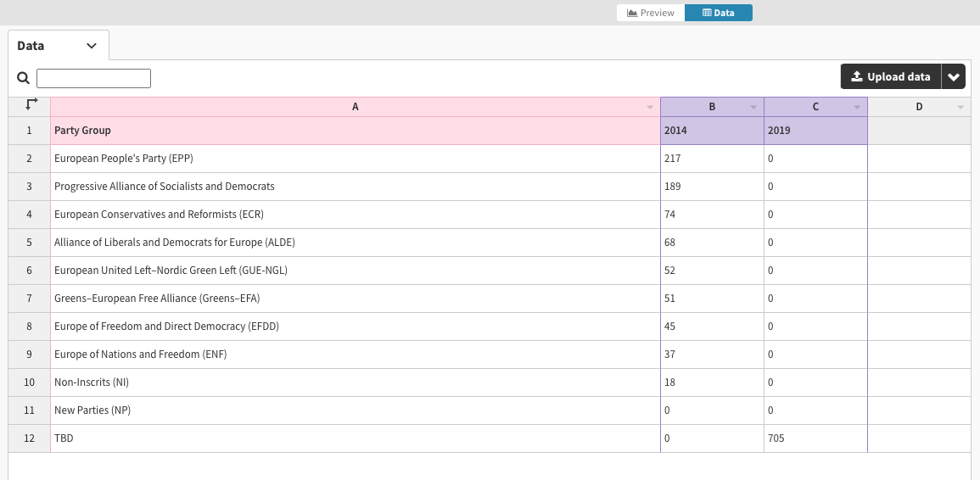Open the Data sheet dropdown chevron
The image size is (980, 480).
92,46
